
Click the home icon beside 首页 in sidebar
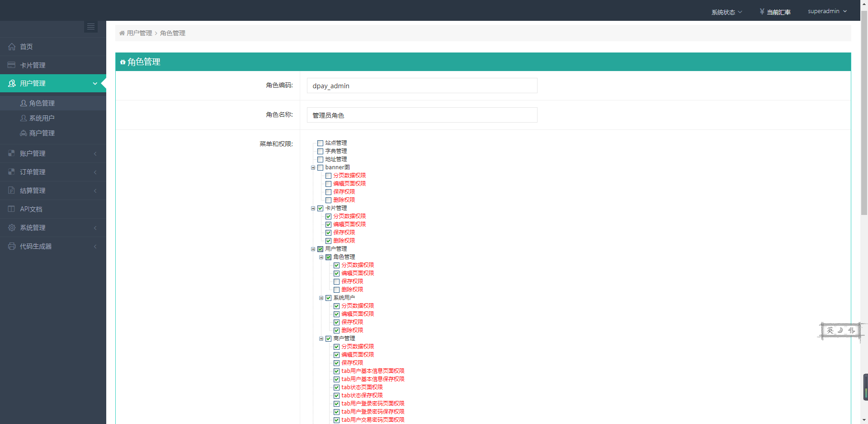12,47
